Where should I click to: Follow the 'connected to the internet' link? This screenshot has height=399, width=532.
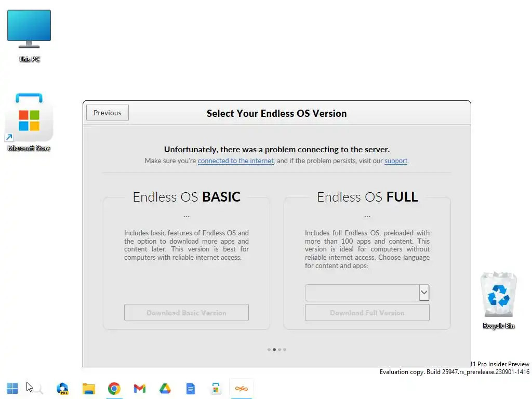pyautogui.click(x=236, y=161)
